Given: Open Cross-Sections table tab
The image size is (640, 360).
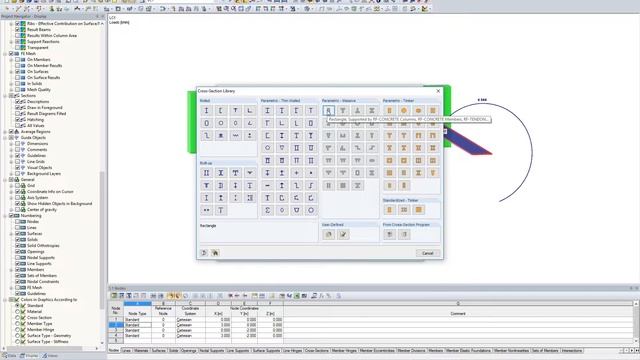Looking at the screenshot, I should (317, 351).
